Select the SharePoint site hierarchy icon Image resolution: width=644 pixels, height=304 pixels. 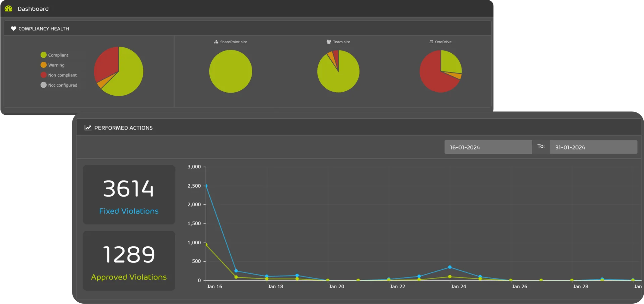216,42
